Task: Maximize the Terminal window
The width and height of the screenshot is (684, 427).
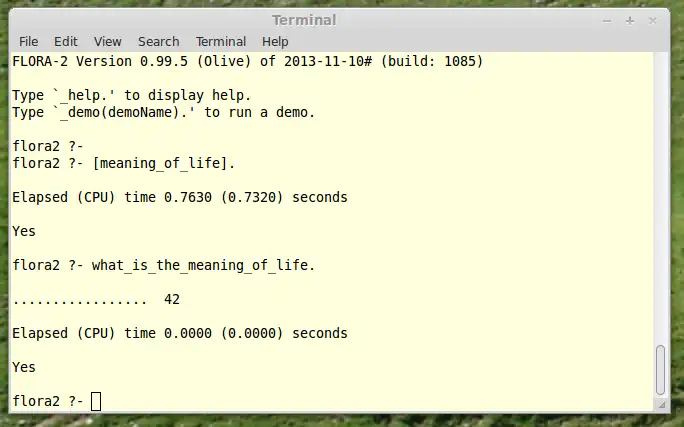Action: 630,20
